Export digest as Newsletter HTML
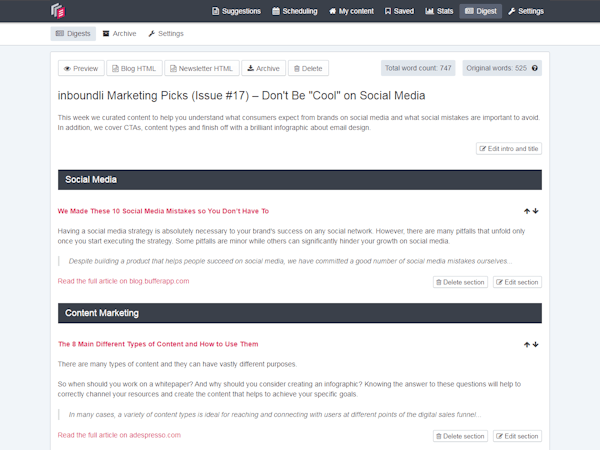The width and height of the screenshot is (600, 450). 201,68
